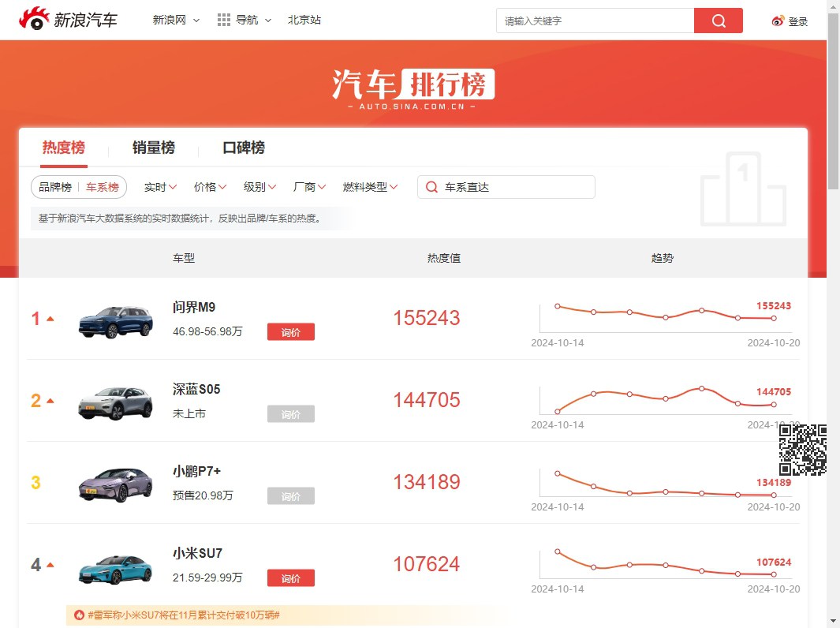Viewport: 840px width, 628px height.
Task: Click 询价 button for 小鹏P7+
Action: (x=291, y=496)
